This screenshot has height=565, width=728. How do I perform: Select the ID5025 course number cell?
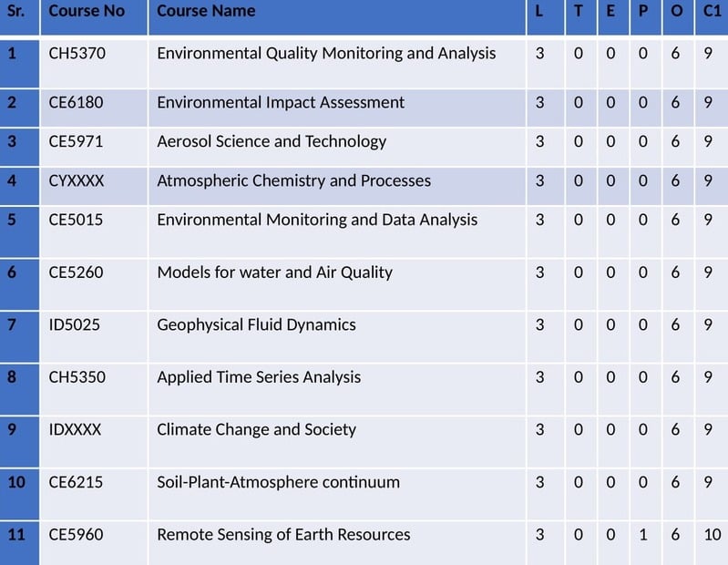click(94, 336)
